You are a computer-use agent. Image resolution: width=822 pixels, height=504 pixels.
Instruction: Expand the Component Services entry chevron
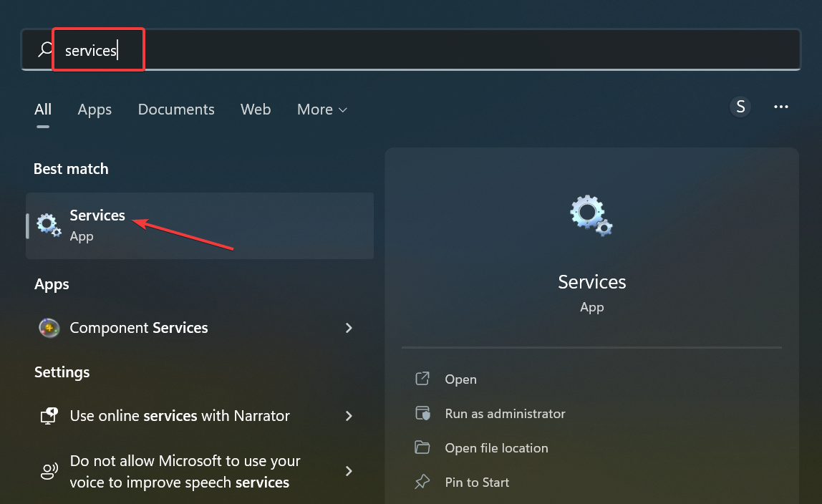pos(349,328)
